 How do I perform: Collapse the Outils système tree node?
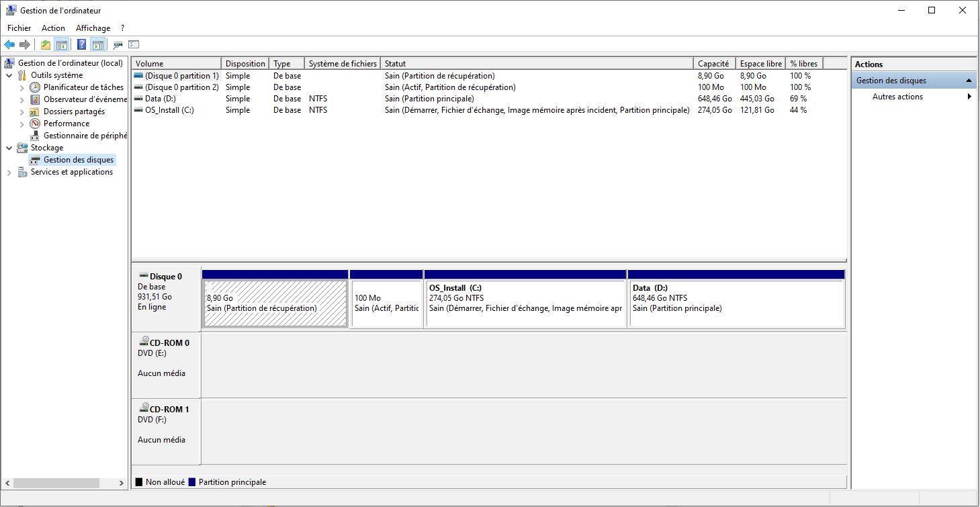[x=9, y=75]
